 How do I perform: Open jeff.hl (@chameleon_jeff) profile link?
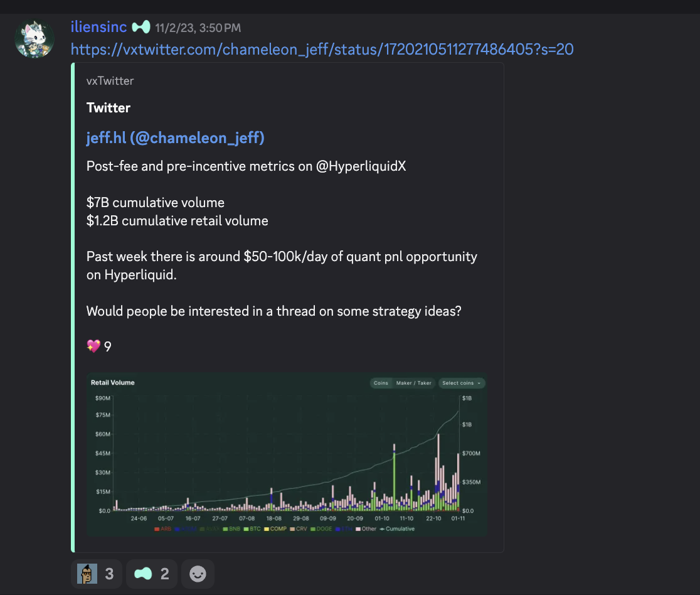point(175,138)
